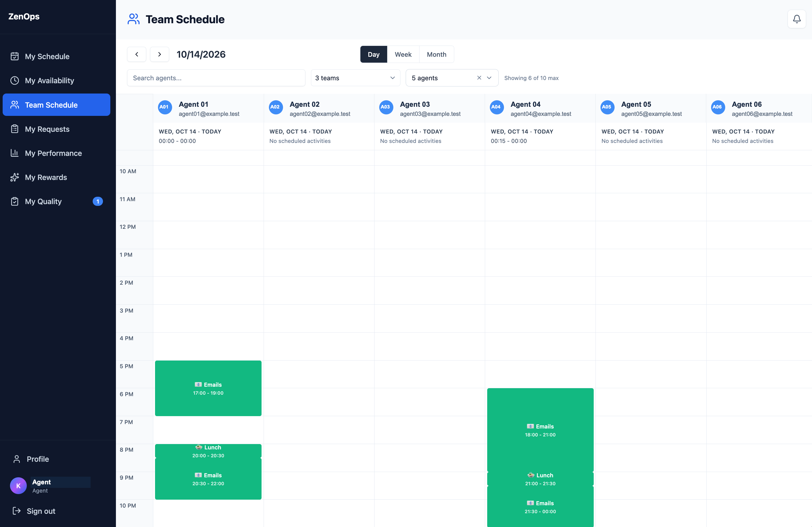Open My Schedule in sidebar

56,56
